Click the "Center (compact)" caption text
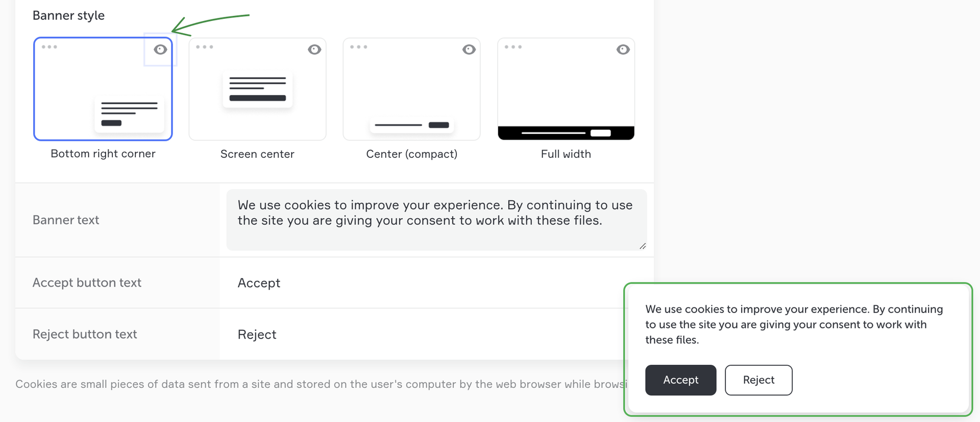Screen dimensions: 980x422 coord(411,154)
